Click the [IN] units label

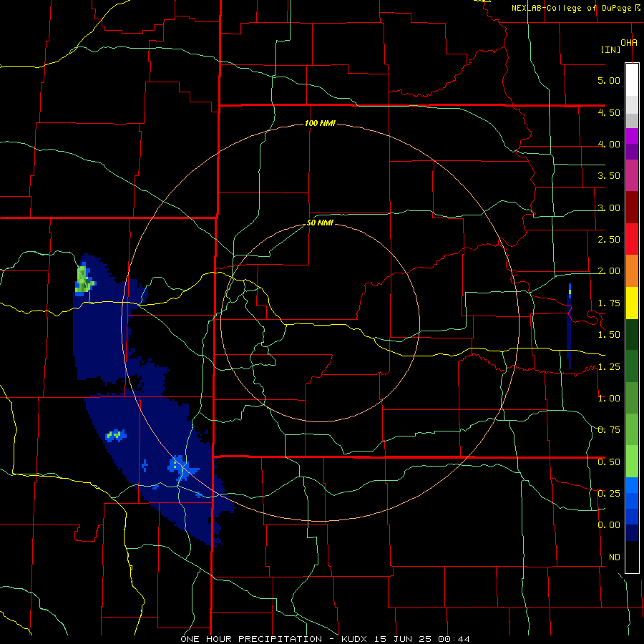[611, 49]
